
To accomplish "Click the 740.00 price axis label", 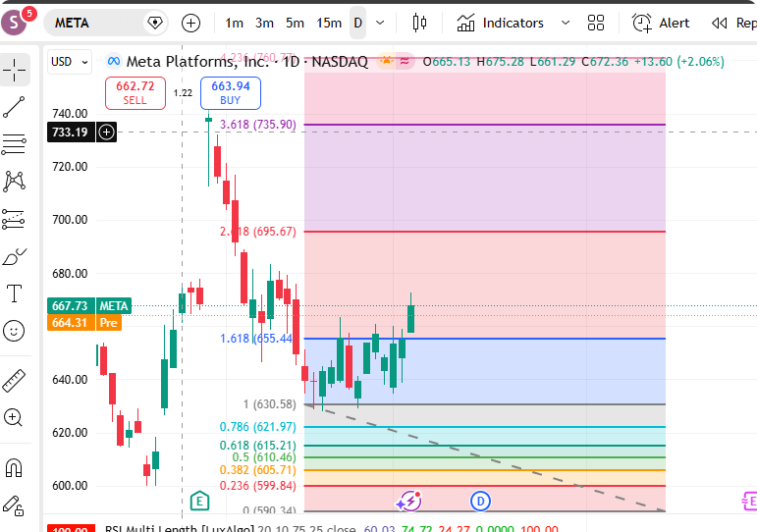I will point(70,114).
